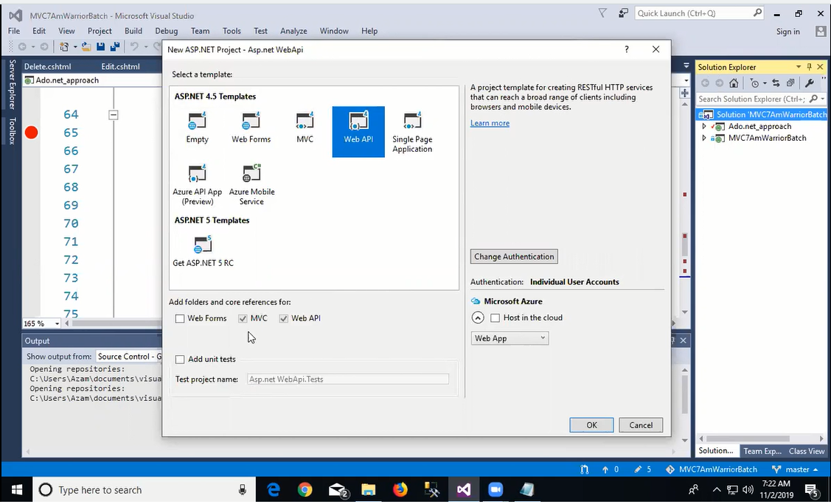Click Sync with Active Document in Solution Explorer
The image size is (831, 504).
tap(776, 83)
